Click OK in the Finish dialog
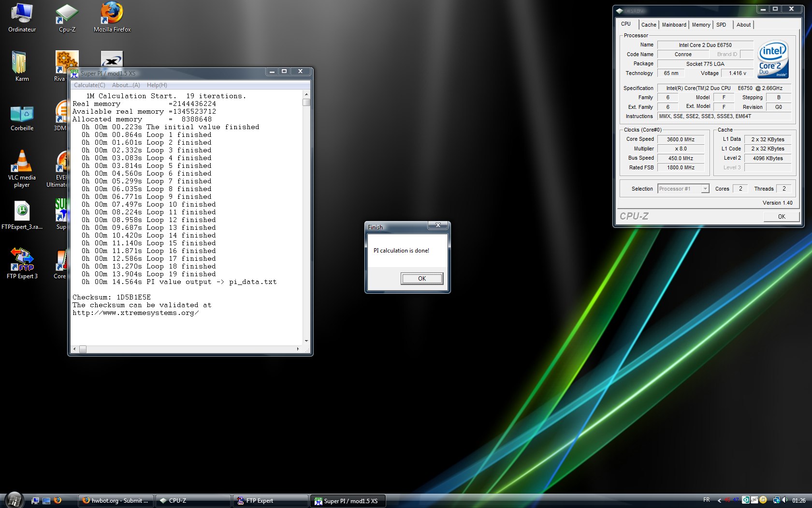812x508 pixels. point(421,278)
